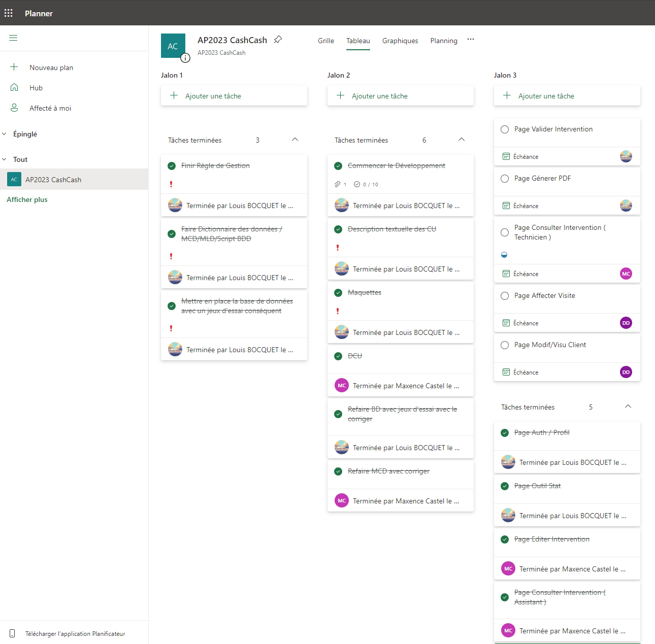Collapse the sidebar with hamburger icon

tap(13, 38)
